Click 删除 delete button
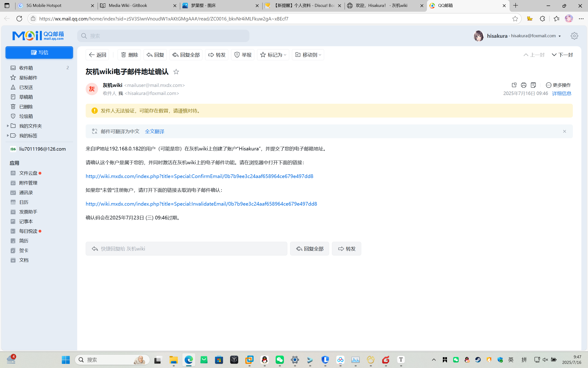The width and height of the screenshot is (588, 368). (129, 55)
